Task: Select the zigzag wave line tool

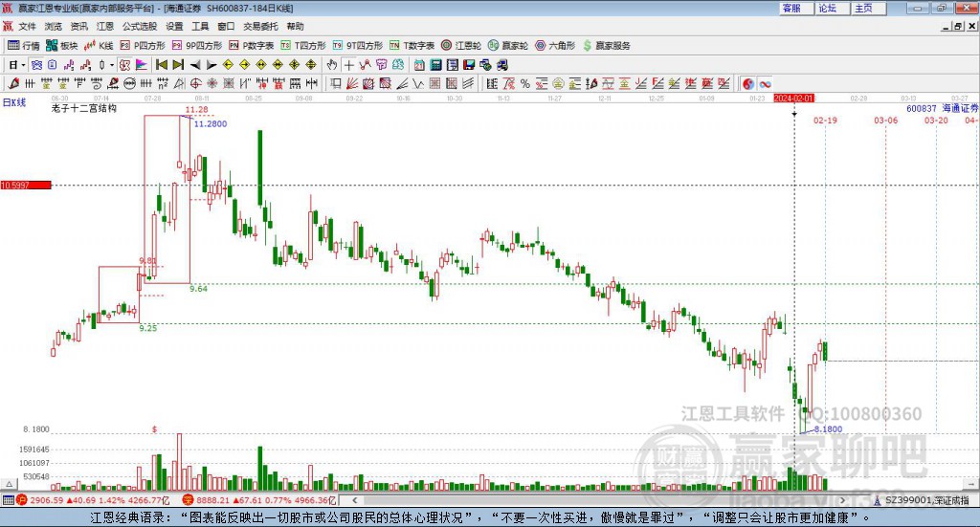Action: [418, 83]
